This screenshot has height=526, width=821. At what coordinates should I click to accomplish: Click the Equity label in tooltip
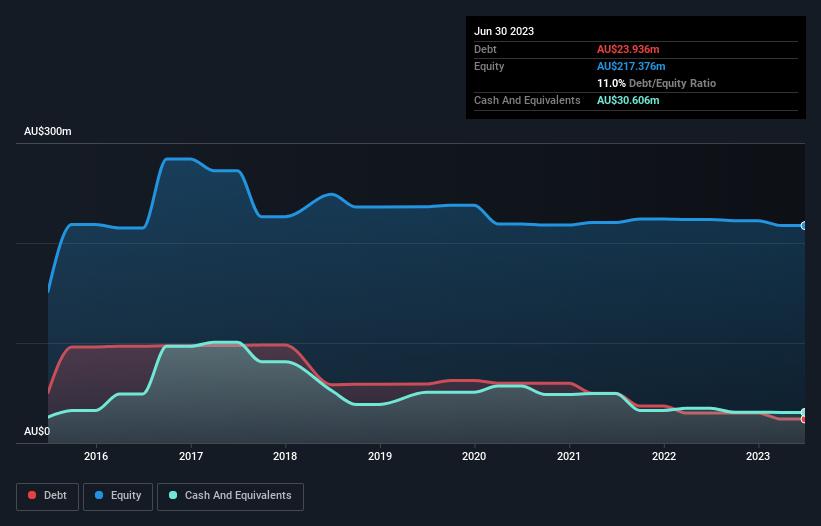[489, 66]
